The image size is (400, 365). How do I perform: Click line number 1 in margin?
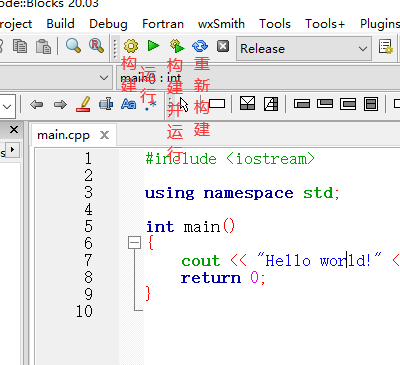pos(88,158)
